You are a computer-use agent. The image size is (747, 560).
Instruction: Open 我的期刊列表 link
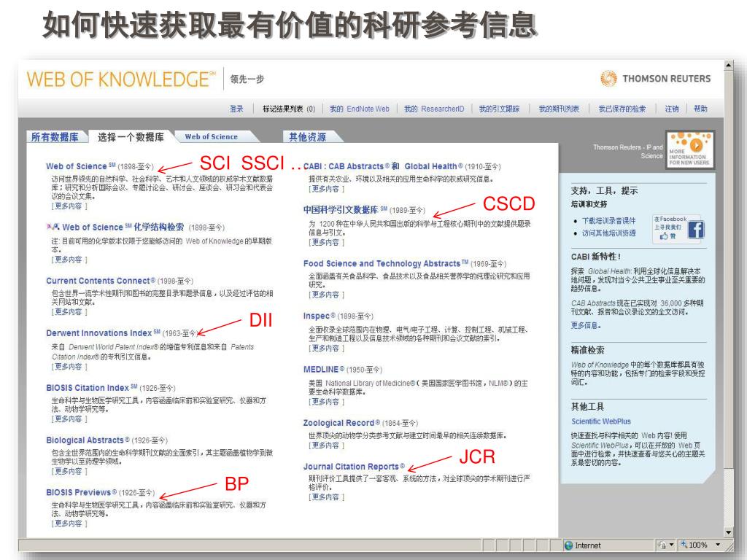point(559,109)
